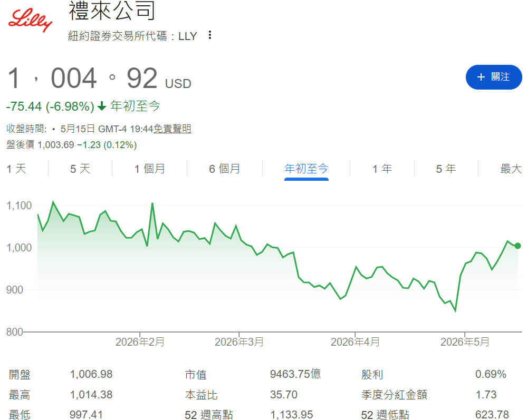Viewport: 527px width, 420px height.
Task: Click the 股利 value 0.69%
Action: coord(491,374)
